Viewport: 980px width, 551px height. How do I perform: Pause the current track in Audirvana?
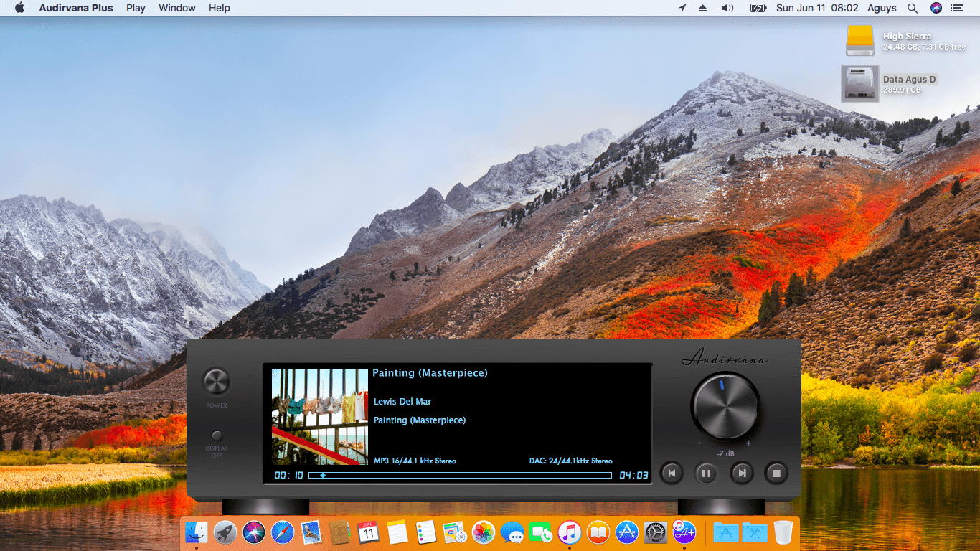point(706,473)
